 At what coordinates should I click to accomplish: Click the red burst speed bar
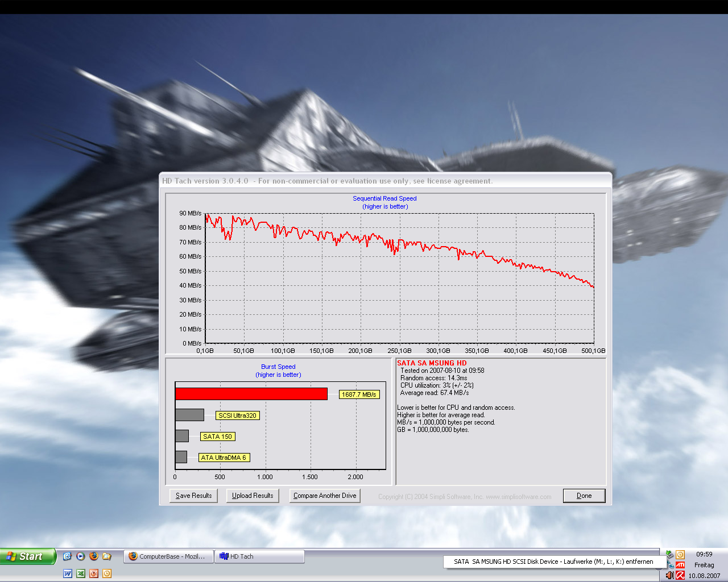coord(251,394)
